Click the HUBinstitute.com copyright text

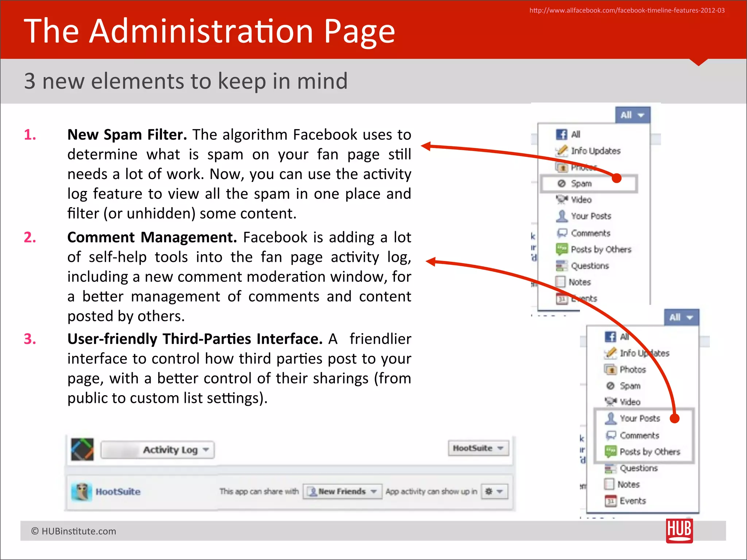pyautogui.click(x=74, y=531)
